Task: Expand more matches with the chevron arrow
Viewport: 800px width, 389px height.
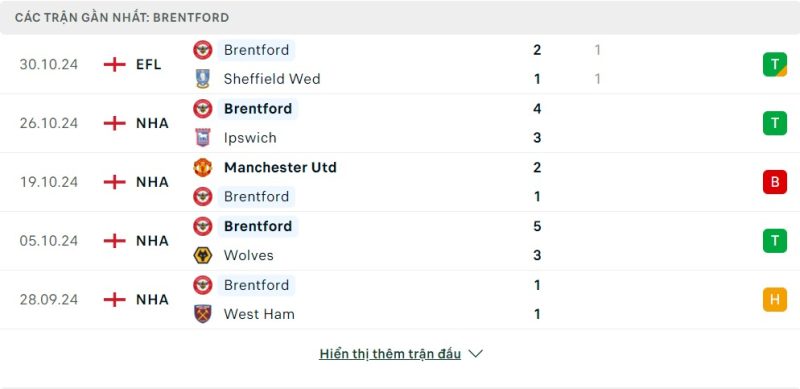Action: pos(476,354)
